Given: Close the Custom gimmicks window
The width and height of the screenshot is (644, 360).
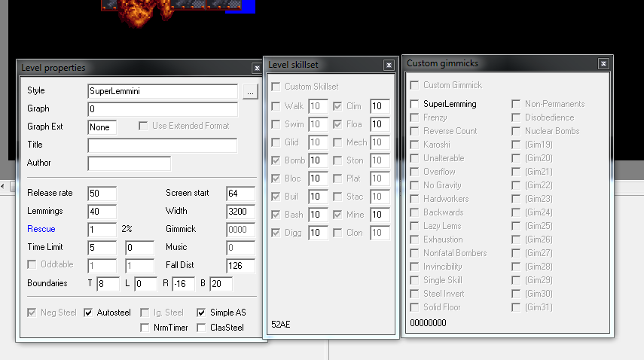Looking at the screenshot, I should click(x=603, y=64).
